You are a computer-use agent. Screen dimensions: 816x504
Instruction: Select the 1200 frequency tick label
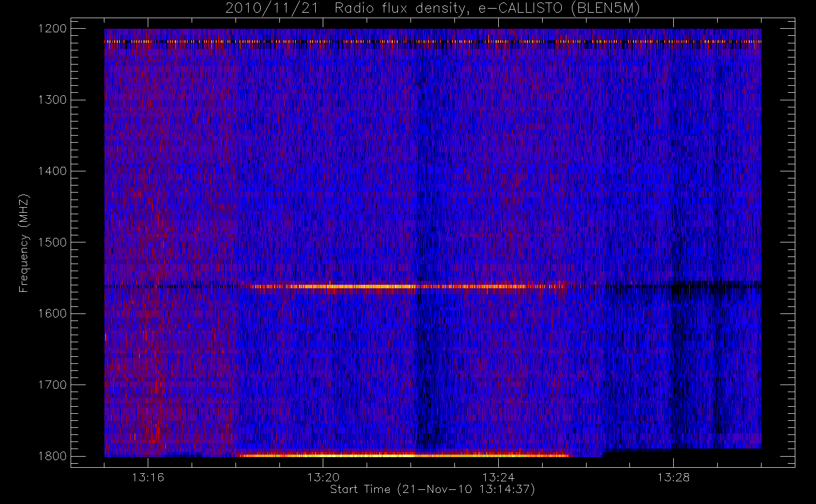pyautogui.click(x=52, y=29)
